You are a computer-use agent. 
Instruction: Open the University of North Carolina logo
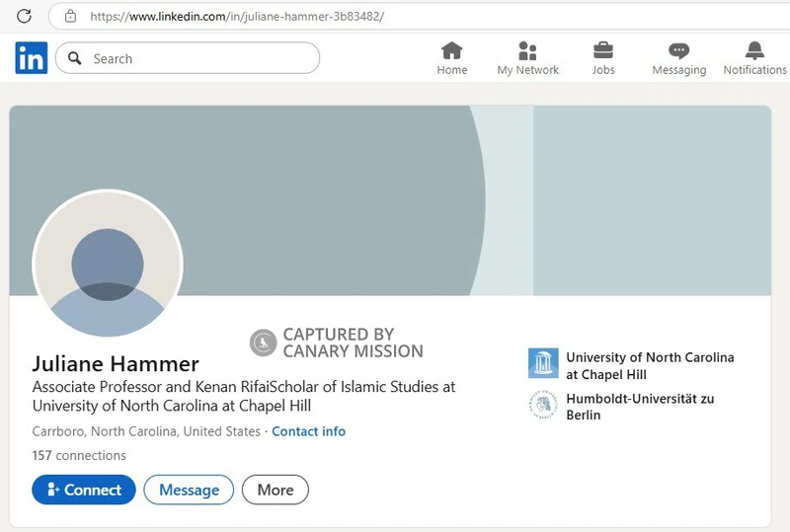(543, 363)
